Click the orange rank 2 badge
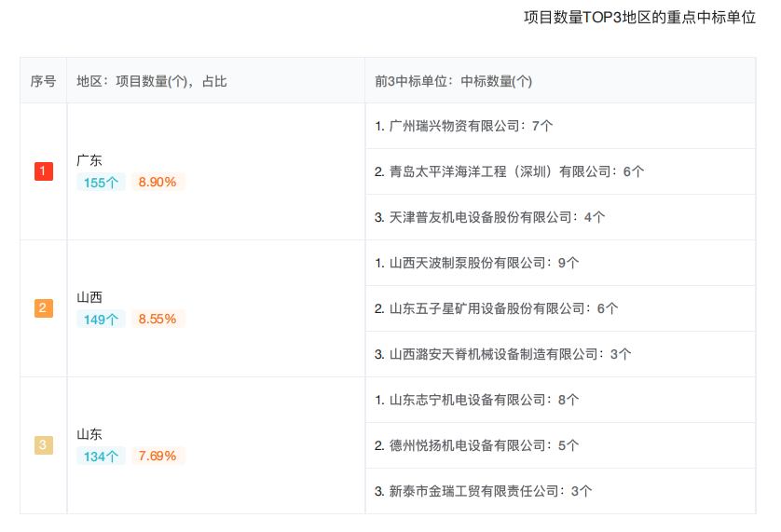 [x=43, y=307]
